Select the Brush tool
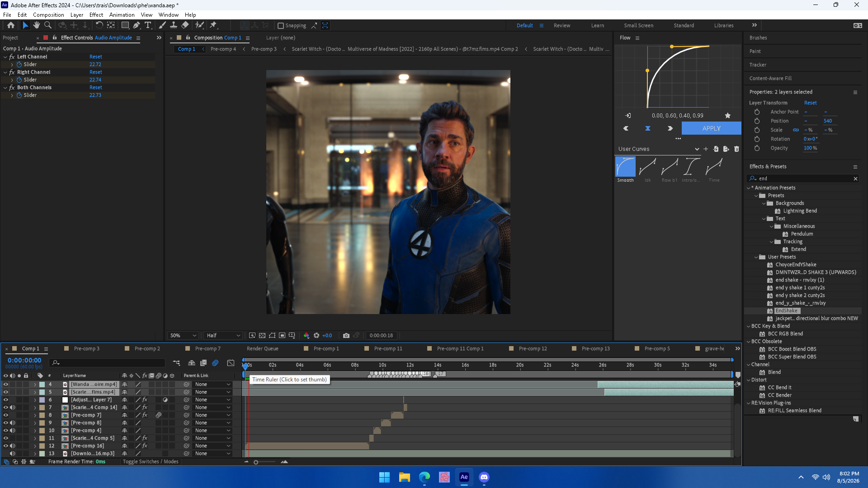868x488 pixels. [162, 25]
